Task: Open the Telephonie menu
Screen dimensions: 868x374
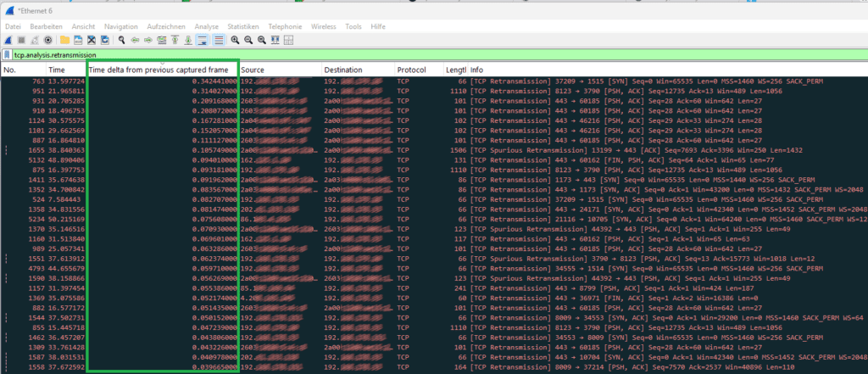Action: pos(285,26)
